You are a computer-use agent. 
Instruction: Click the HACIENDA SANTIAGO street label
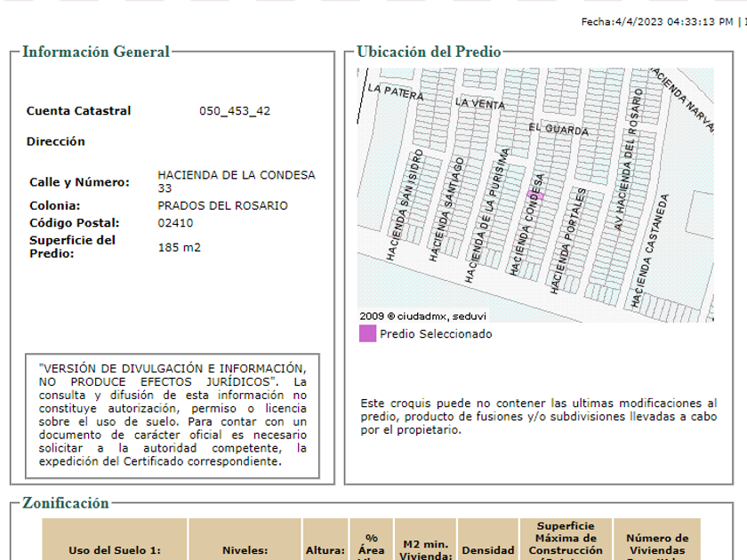tap(446, 210)
